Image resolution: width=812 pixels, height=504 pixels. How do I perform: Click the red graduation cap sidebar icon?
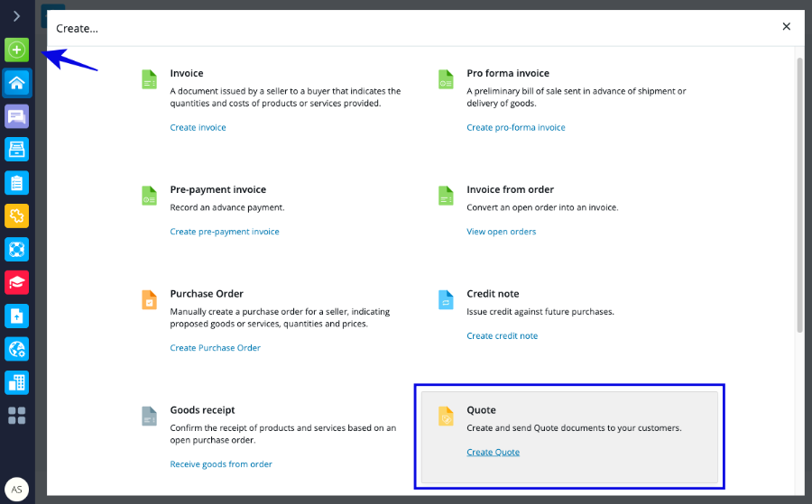17,282
